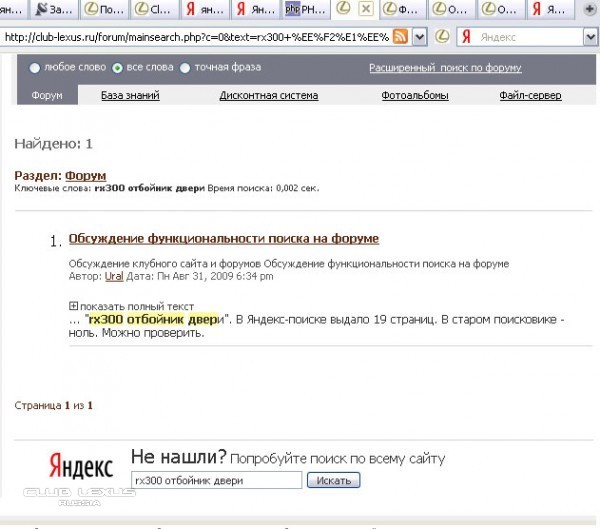Open the address bar history dropdown
Image resolution: width=600 pixels, height=529 pixels.
click(419, 36)
